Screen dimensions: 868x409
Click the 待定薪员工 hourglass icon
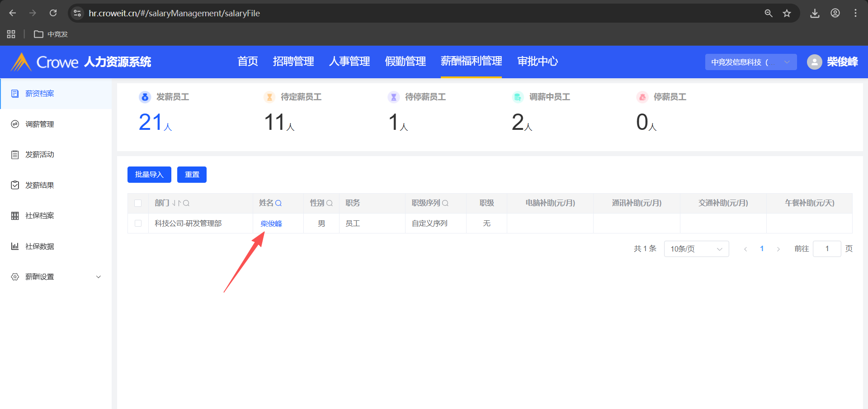(269, 97)
